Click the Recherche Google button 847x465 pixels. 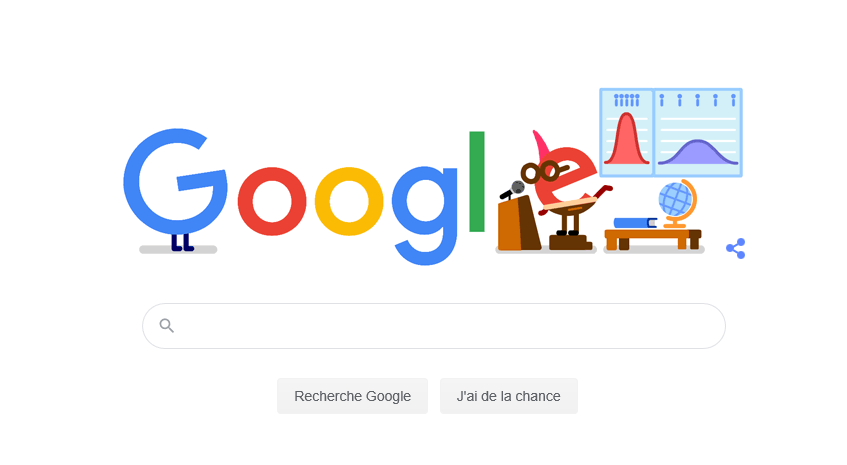click(x=352, y=396)
